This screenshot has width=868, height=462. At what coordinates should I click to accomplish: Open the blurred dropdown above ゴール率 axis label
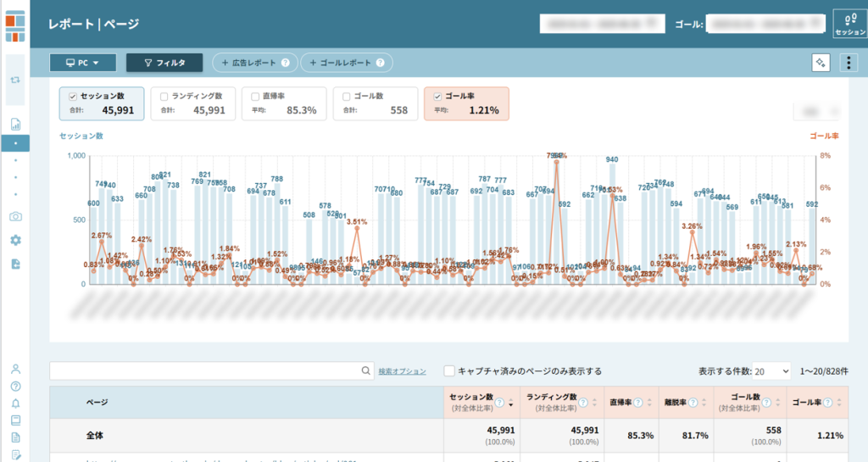coord(816,112)
